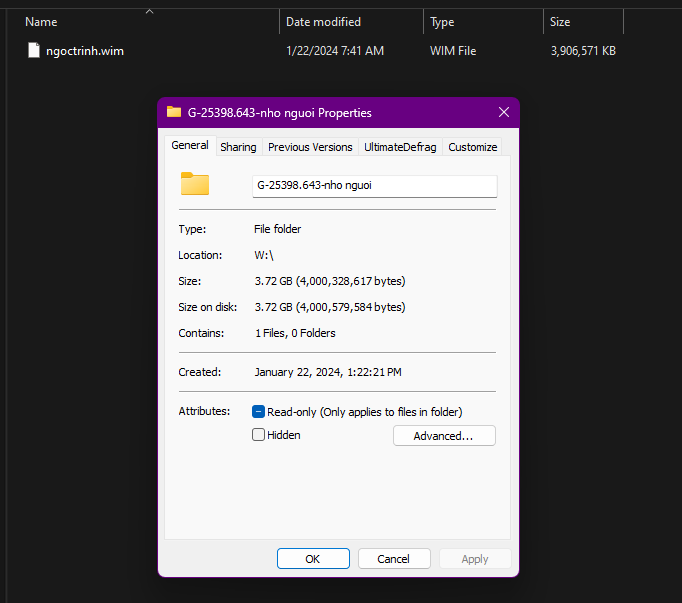Click the 1/22/2024 7:41 AM date cell
The height and width of the screenshot is (603, 682).
[x=335, y=51]
